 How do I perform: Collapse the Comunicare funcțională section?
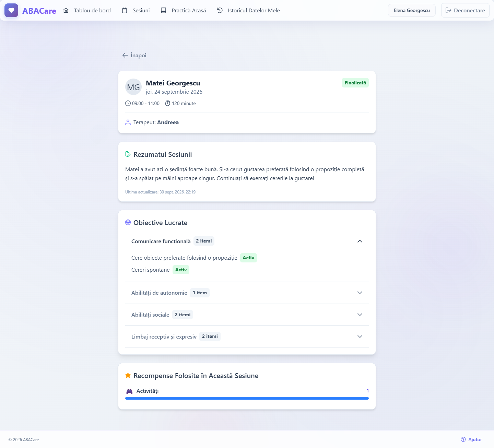pyautogui.click(x=247, y=241)
